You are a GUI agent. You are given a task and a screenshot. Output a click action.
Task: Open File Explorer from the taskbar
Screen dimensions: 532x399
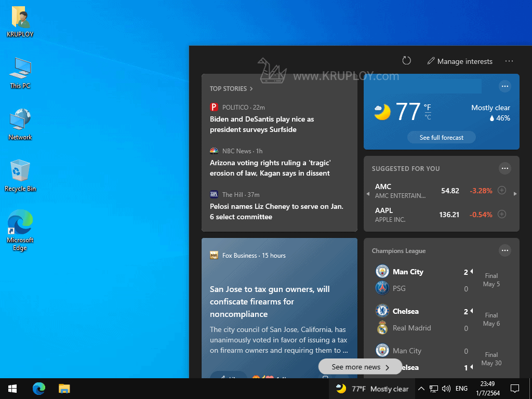point(64,389)
